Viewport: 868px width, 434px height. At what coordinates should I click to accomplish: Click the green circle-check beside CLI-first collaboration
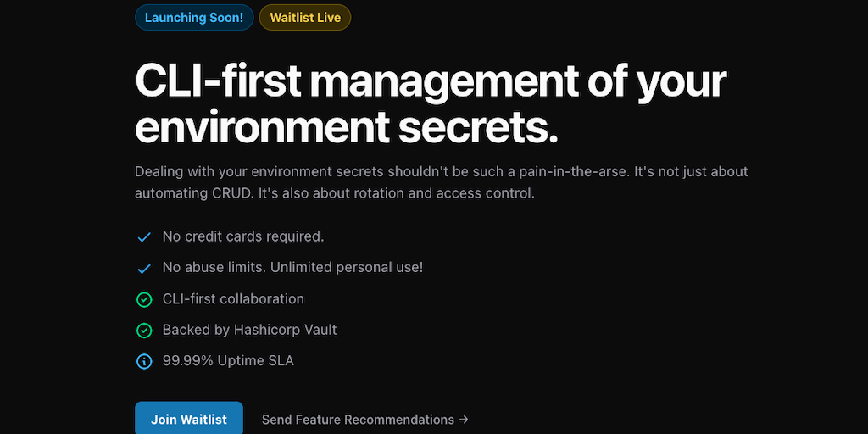pyautogui.click(x=144, y=299)
